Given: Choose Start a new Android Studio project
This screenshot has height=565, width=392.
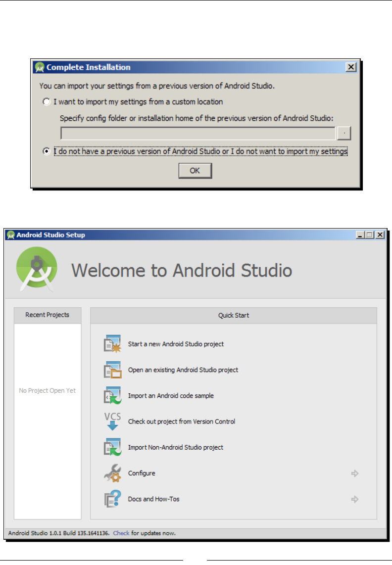Looking at the screenshot, I should click(x=176, y=344).
